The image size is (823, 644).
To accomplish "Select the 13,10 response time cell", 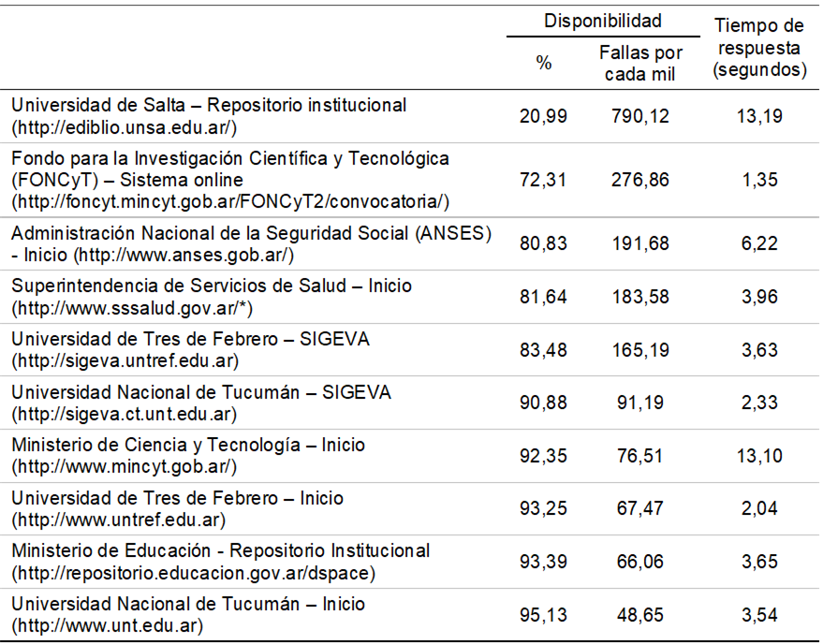I will pyautogui.click(x=759, y=456).
